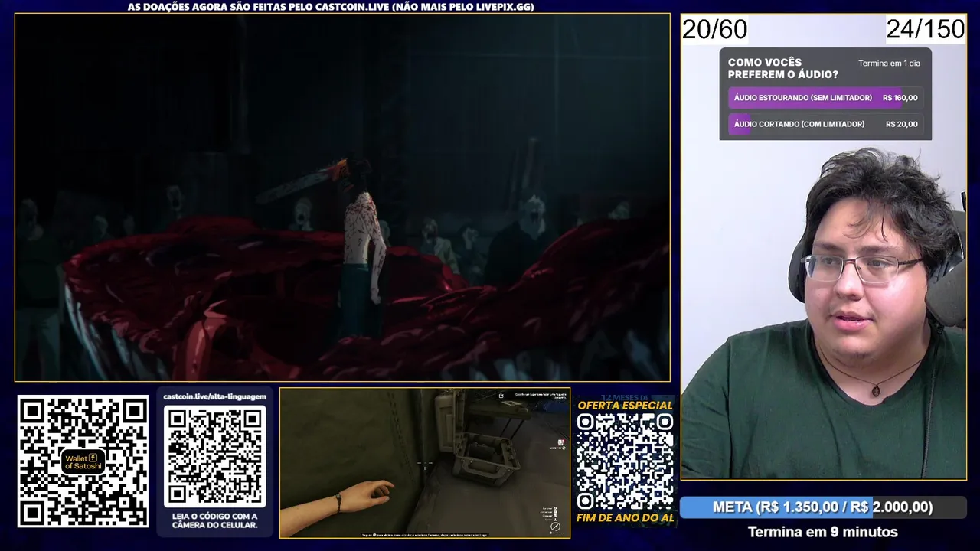Click the '24/150' counter
The width and height of the screenshot is (980, 551).
coord(926,30)
